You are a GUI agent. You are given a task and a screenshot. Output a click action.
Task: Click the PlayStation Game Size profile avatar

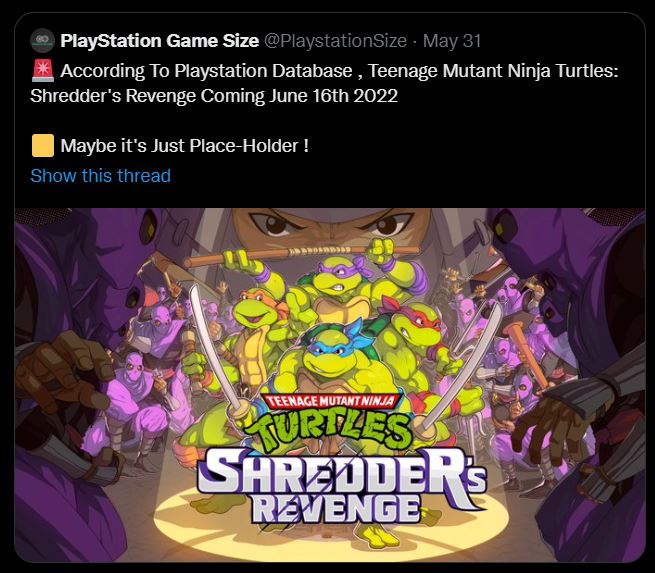tap(42, 40)
